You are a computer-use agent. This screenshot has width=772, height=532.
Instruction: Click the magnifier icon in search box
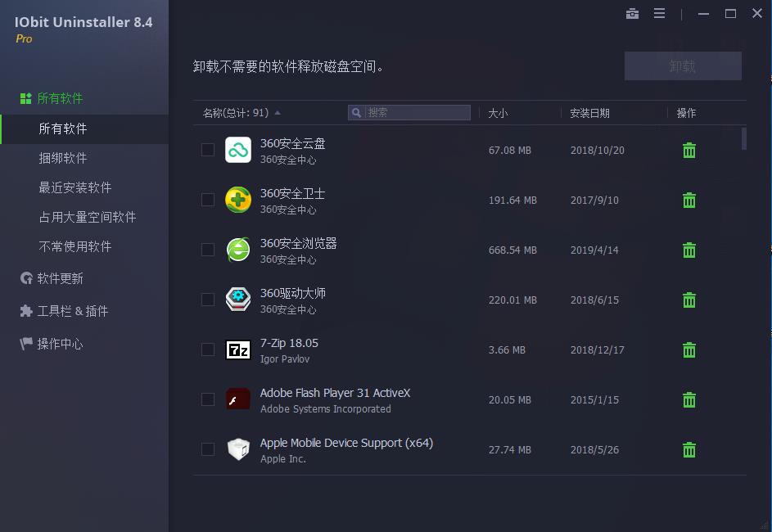pyautogui.click(x=356, y=113)
